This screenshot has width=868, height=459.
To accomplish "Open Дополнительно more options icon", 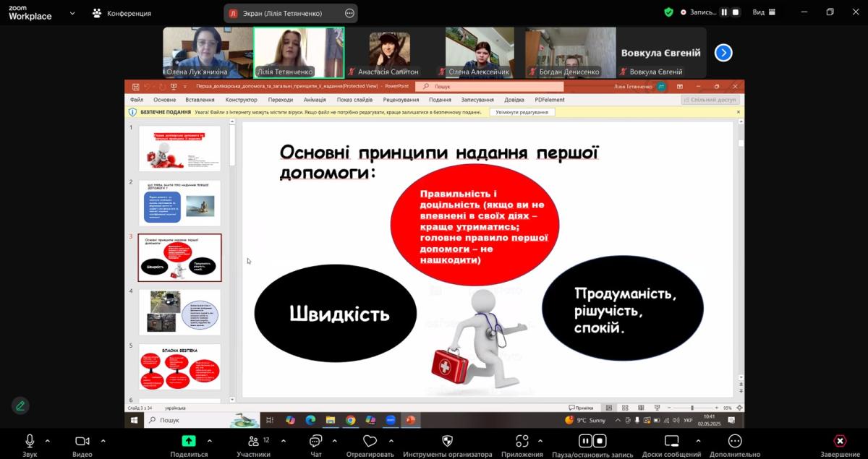I will [x=735, y=442].
